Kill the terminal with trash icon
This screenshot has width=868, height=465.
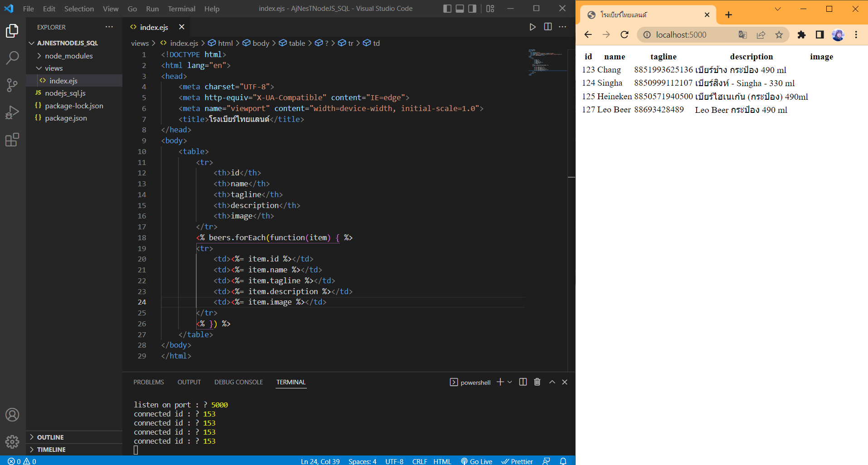pyautogui.click(x=537, y=382)
